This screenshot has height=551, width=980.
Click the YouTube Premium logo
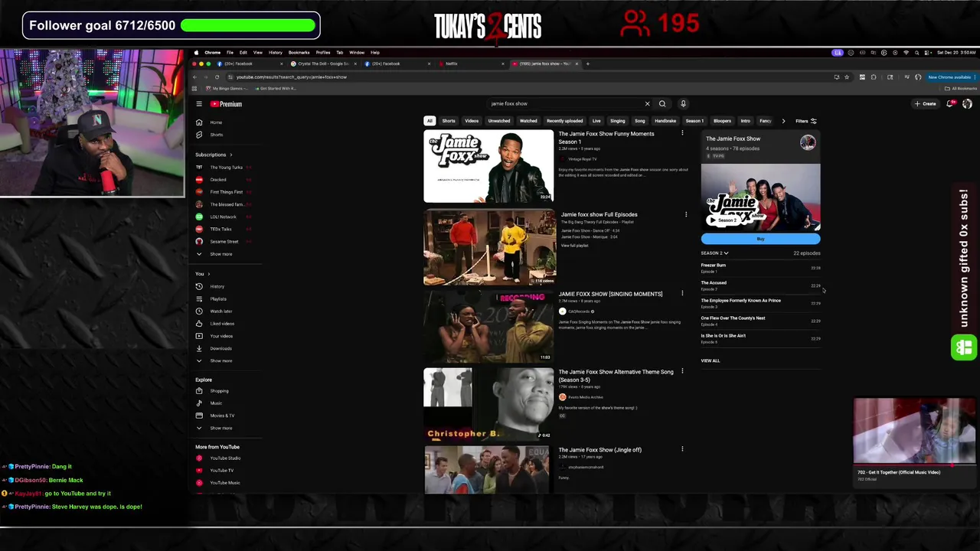[x=226, y=104]
